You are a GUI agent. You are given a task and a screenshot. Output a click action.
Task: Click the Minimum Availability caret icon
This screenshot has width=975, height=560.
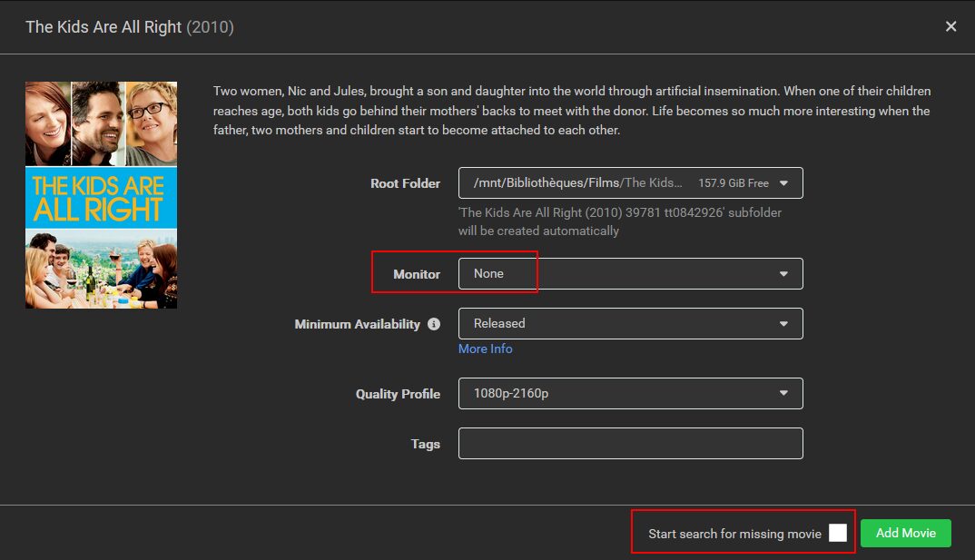point(784,323)
